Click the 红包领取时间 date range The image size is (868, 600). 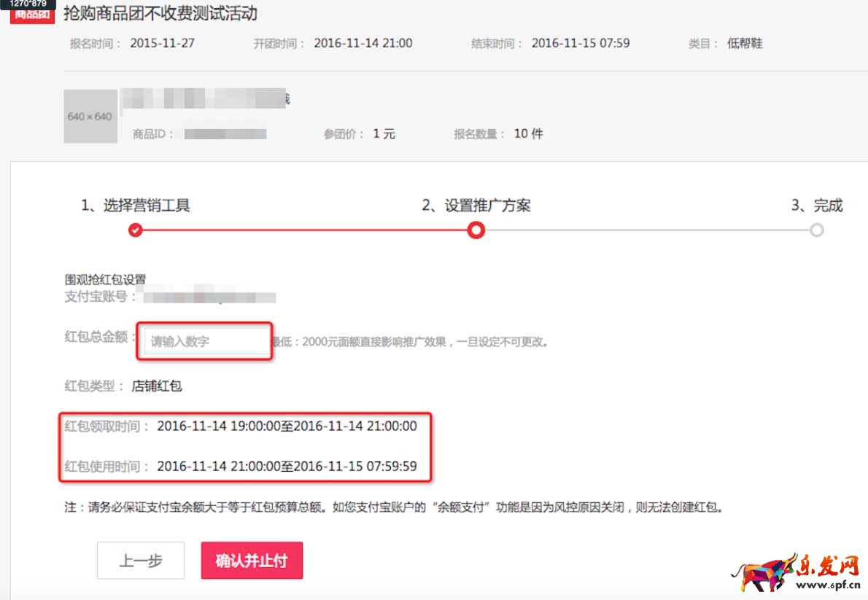pyautogui.click(x=287, y=426)
